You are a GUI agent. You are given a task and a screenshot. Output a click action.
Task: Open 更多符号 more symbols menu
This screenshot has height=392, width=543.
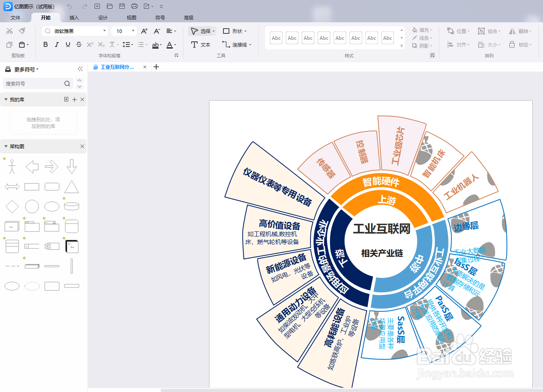[22, 69]
